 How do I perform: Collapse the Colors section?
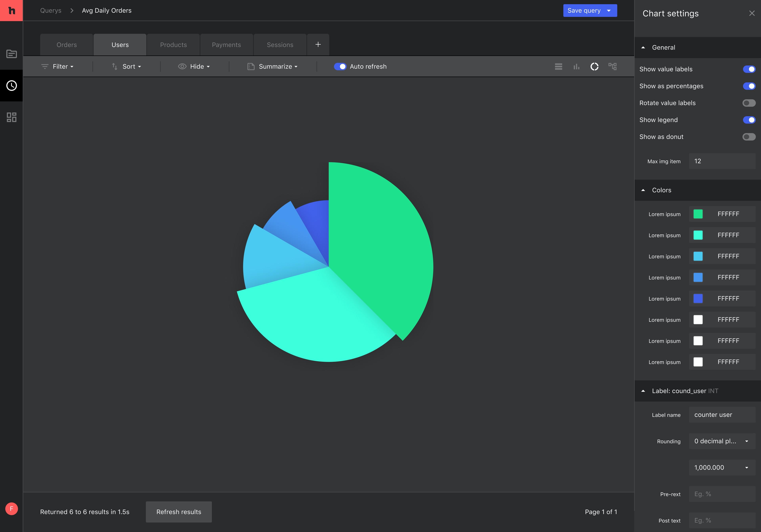coord(643,190)
